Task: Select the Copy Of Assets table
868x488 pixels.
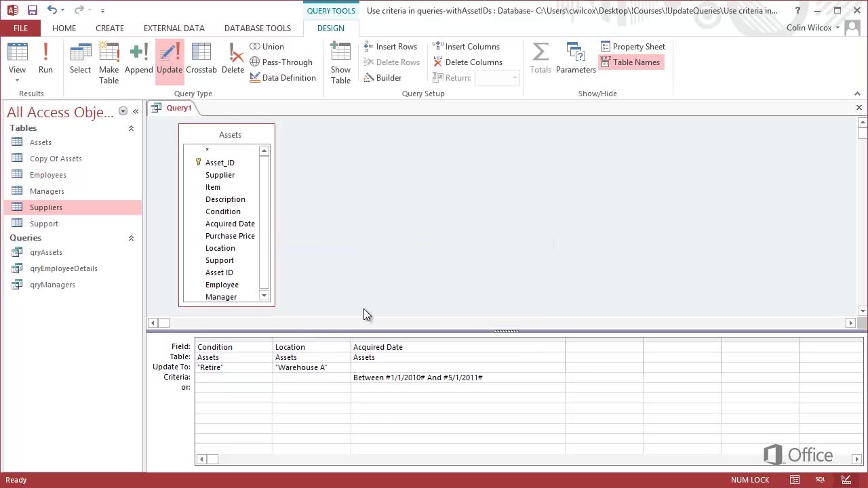Action: (x=73, y=159)
